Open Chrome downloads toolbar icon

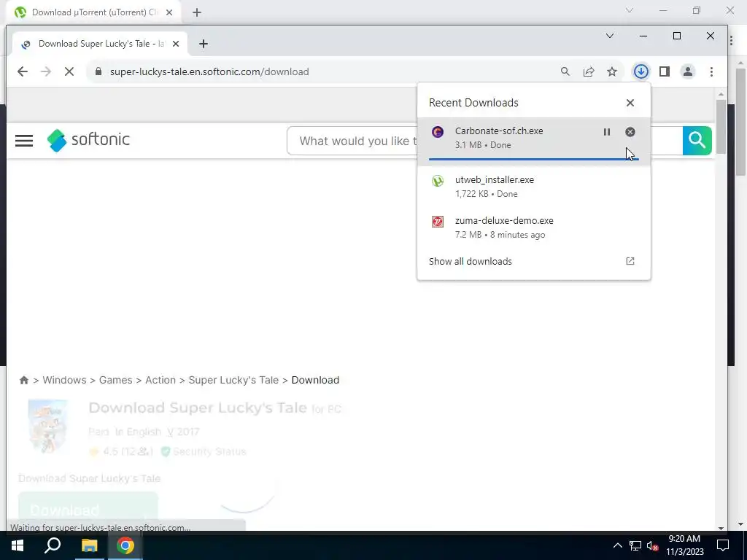pyautogui.click(x=640, y=71)
